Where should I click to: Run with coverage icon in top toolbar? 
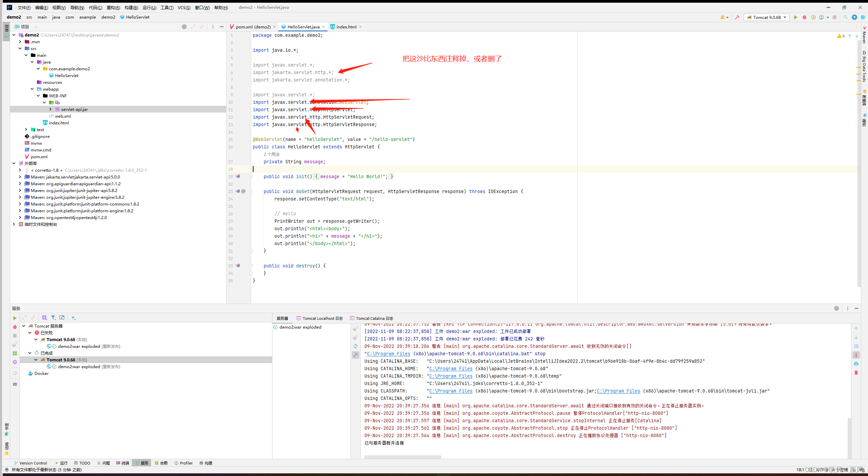(x=813, y=17)
